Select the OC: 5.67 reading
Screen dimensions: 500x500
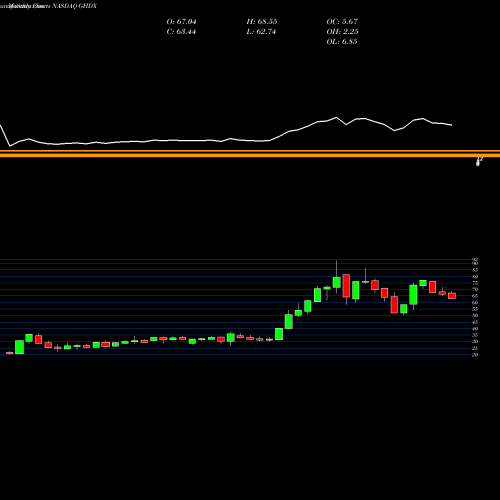pyautogui.click(x=342, y=22)
